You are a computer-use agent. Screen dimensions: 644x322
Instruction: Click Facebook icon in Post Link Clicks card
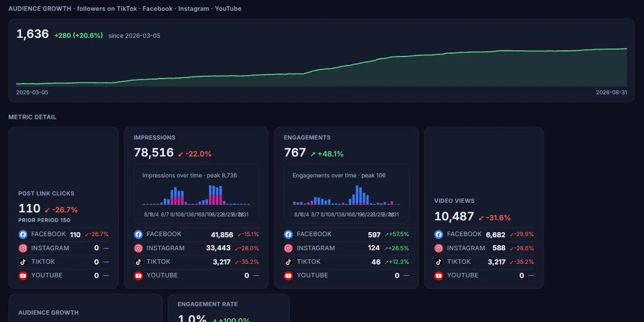(23, 234)
